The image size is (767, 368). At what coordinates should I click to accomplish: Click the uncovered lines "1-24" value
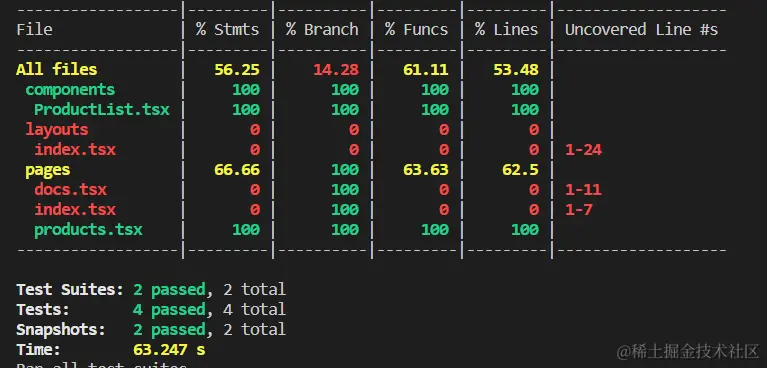[583, 150]
